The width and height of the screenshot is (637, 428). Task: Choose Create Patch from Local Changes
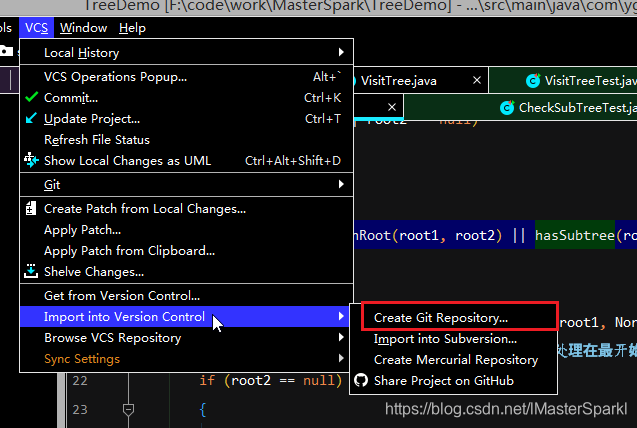point(186,209)
